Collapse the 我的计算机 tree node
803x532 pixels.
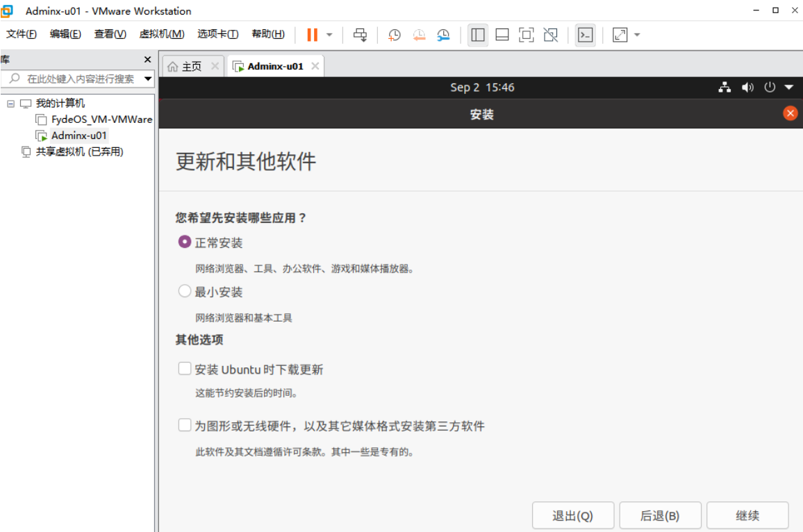(10, 103)
